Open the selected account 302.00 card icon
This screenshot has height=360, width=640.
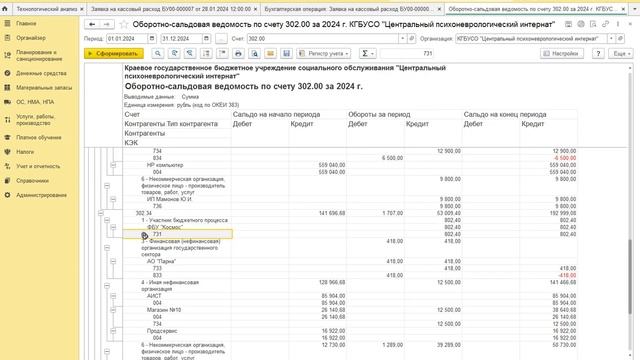(412, 39)
